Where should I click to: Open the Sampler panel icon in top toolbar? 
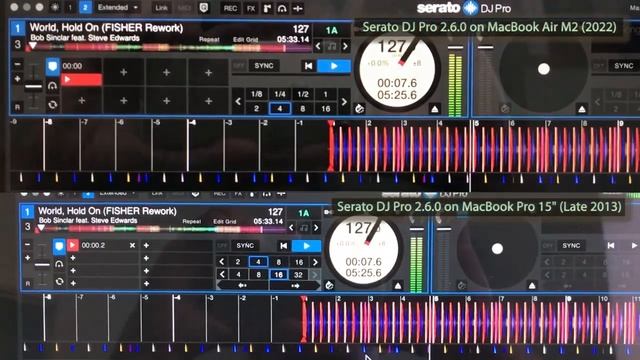pyautogui.click(x=267, y=8)
